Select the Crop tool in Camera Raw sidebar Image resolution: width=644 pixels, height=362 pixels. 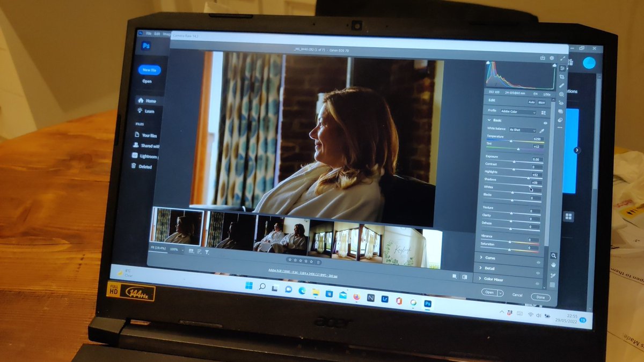(x=562, y=77)
